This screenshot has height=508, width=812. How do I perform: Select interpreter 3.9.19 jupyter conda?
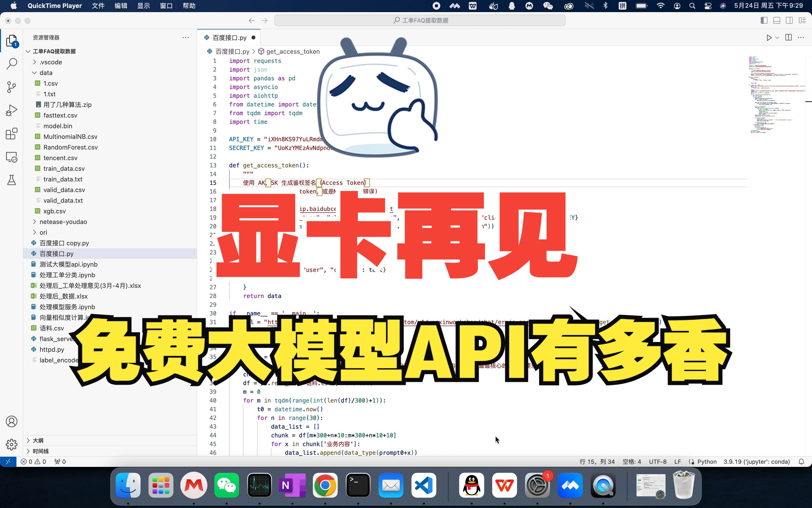pos(757,462)
